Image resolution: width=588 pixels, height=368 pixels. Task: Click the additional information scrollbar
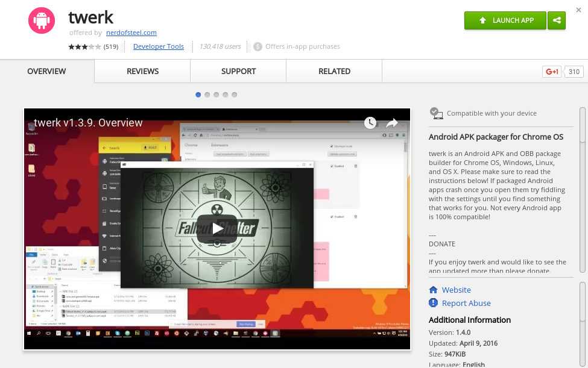click(x=583, y=324)
